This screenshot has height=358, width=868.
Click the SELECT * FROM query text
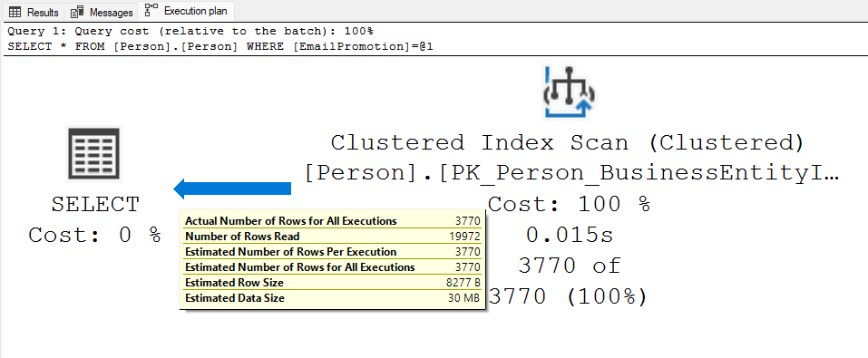[220, 46]
